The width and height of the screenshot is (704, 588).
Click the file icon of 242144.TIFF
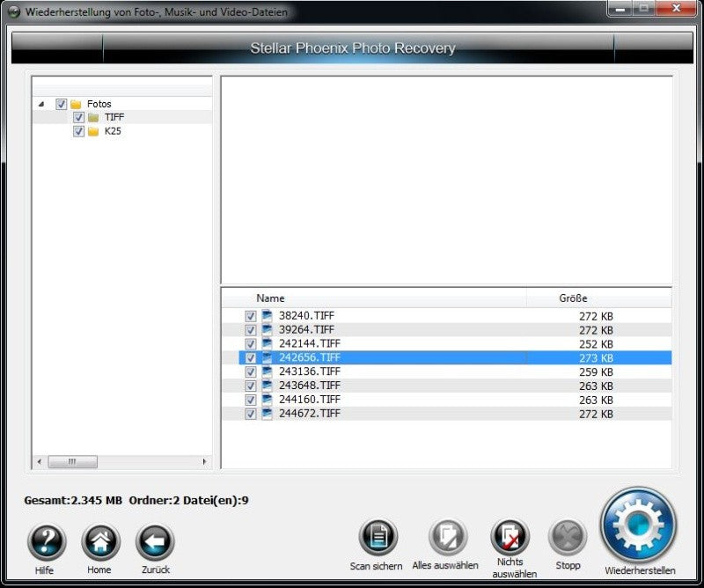click(x=268, y=343)
